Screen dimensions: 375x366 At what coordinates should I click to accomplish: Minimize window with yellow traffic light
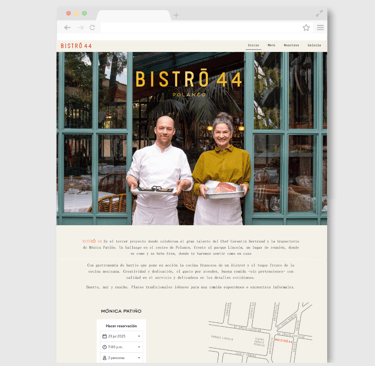(x=76, y=13)
